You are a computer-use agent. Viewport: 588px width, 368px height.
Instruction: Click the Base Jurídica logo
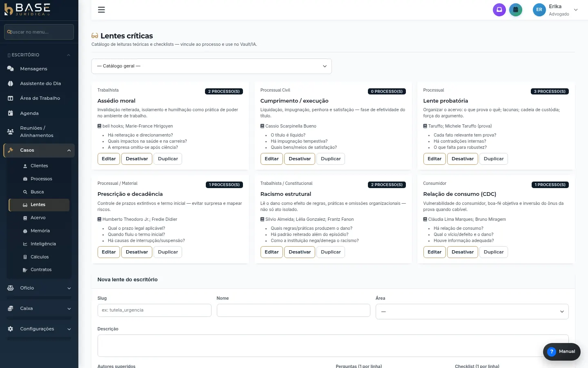pyautogui.click(x=27, y=9)
